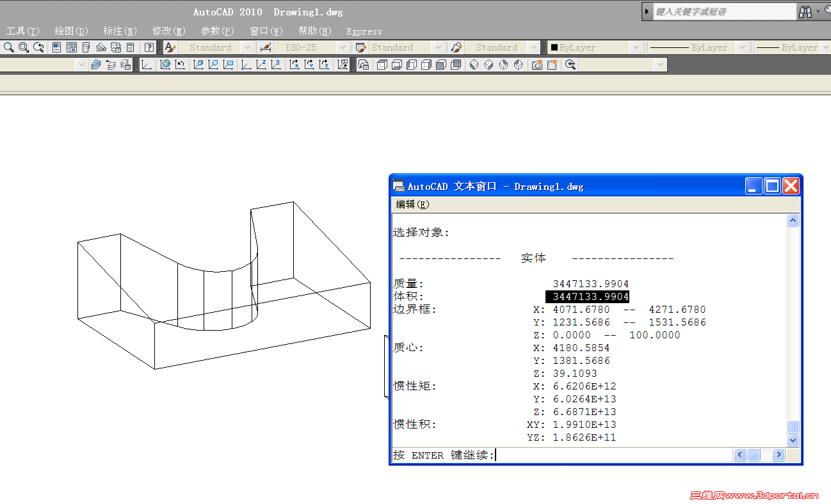
Task: Open the DesignCenter icon
Action: 72,47
